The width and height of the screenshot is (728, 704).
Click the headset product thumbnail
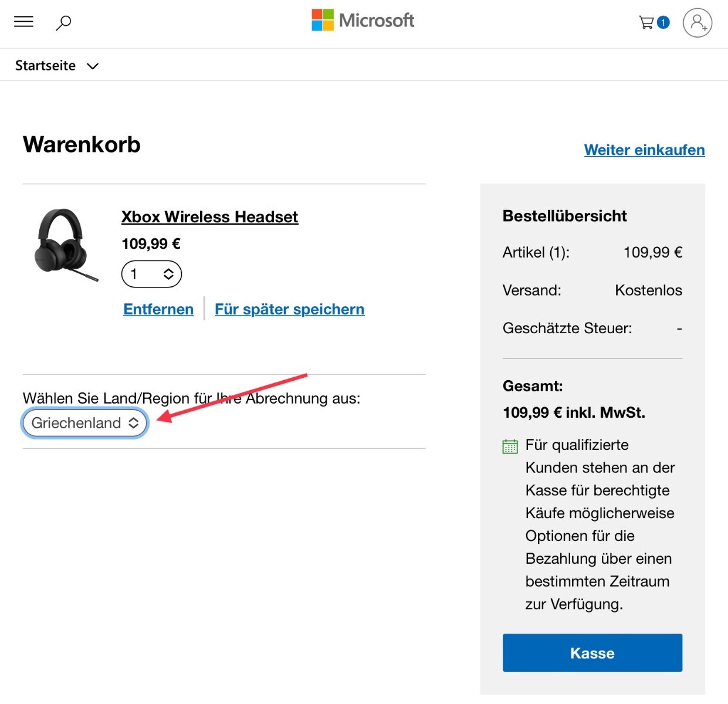click(66, 245)
